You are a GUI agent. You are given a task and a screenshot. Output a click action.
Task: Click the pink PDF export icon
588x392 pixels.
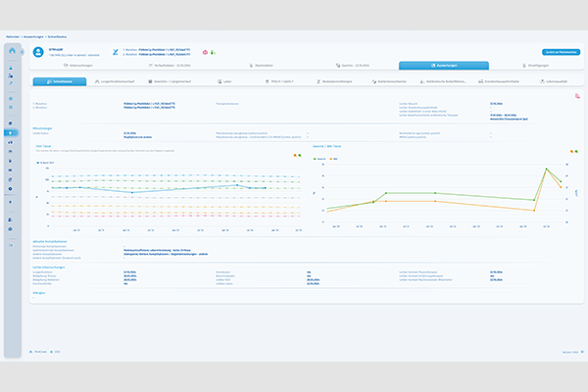point(577,96)
